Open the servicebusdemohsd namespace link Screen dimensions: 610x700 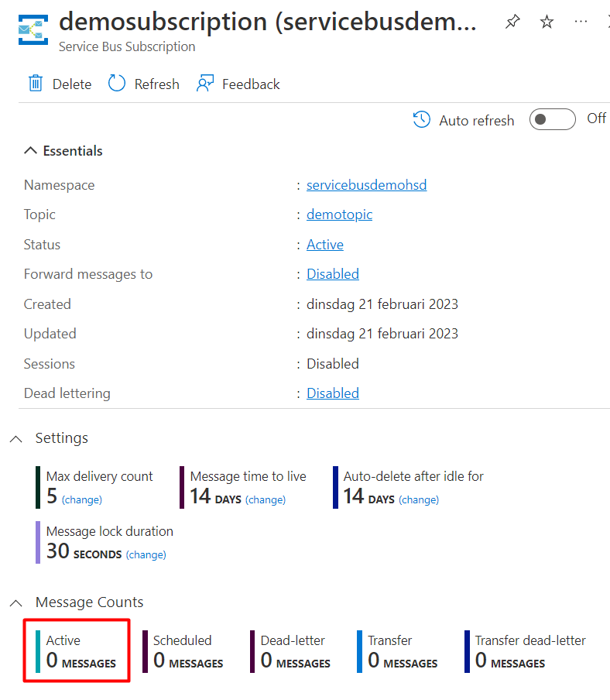point(366,185)
